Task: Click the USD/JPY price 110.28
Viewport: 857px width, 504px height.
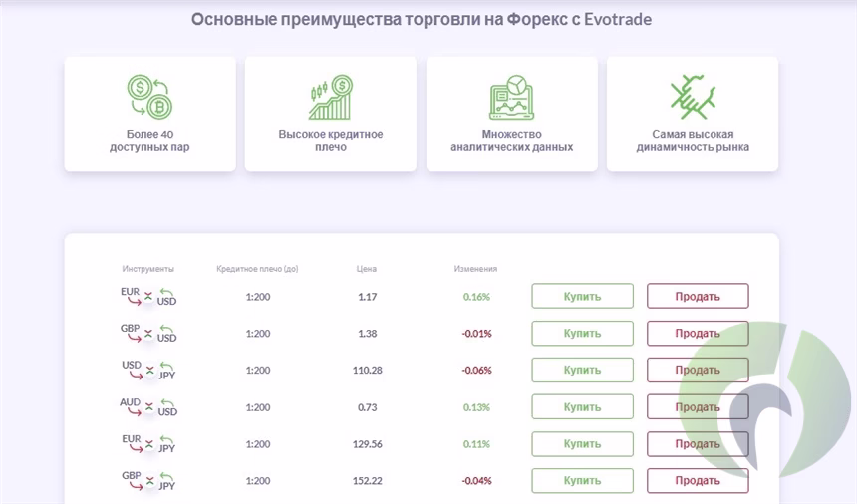Action: click(368, 371)
